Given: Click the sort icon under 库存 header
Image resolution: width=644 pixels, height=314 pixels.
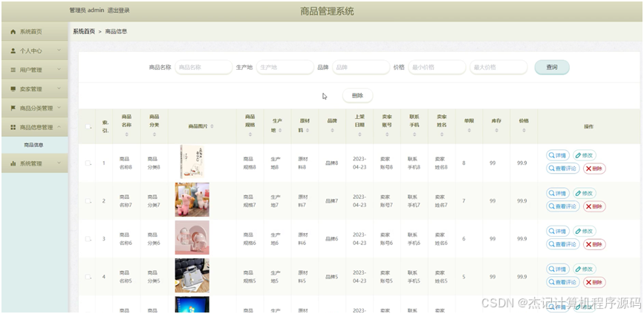Looking at the screenshot, I should point(496,131).
